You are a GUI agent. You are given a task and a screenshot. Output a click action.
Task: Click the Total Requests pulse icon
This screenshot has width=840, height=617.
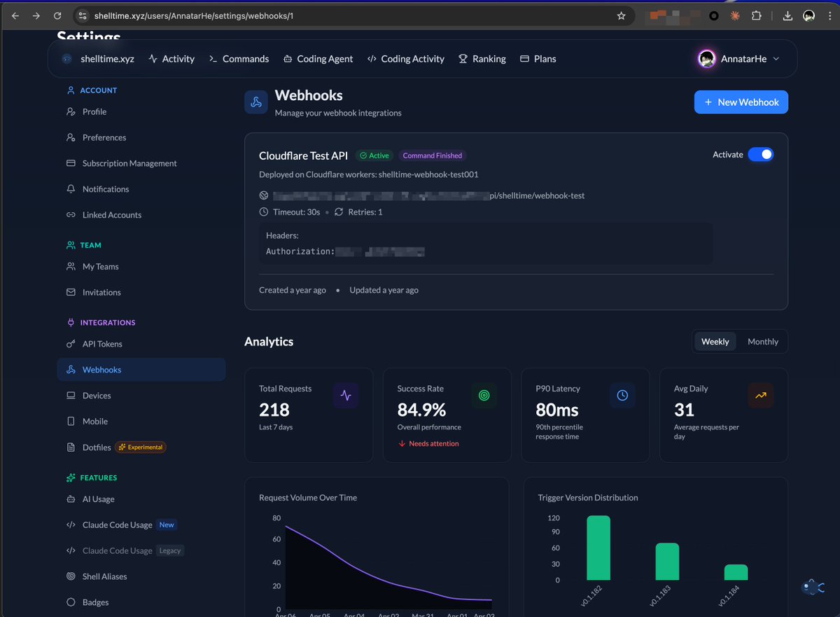point(346,395)
